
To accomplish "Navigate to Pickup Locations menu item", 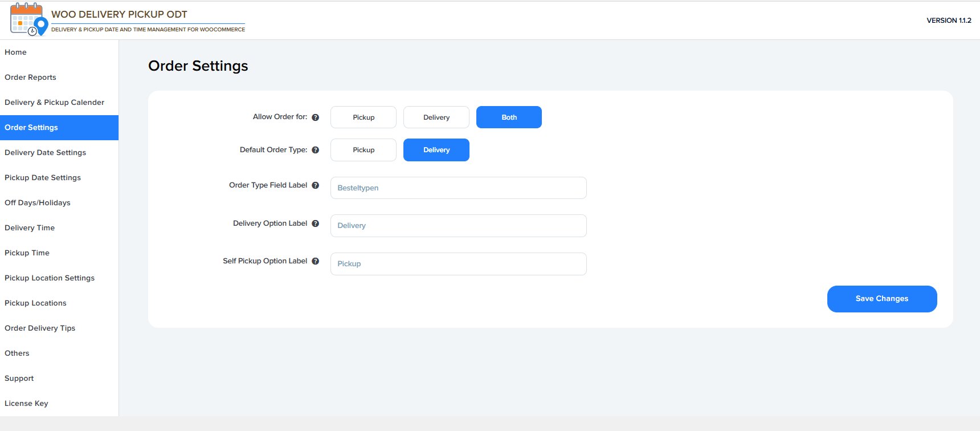I will click(35, 303).
